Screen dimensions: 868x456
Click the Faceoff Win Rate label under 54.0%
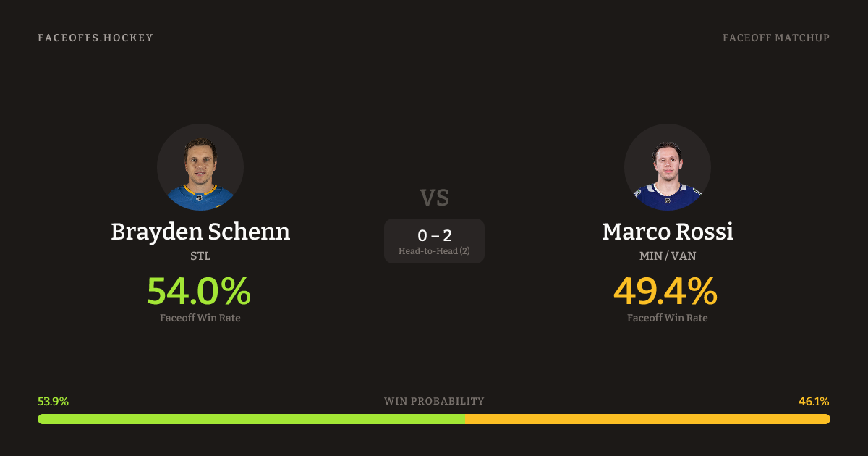tap(200, 318)
